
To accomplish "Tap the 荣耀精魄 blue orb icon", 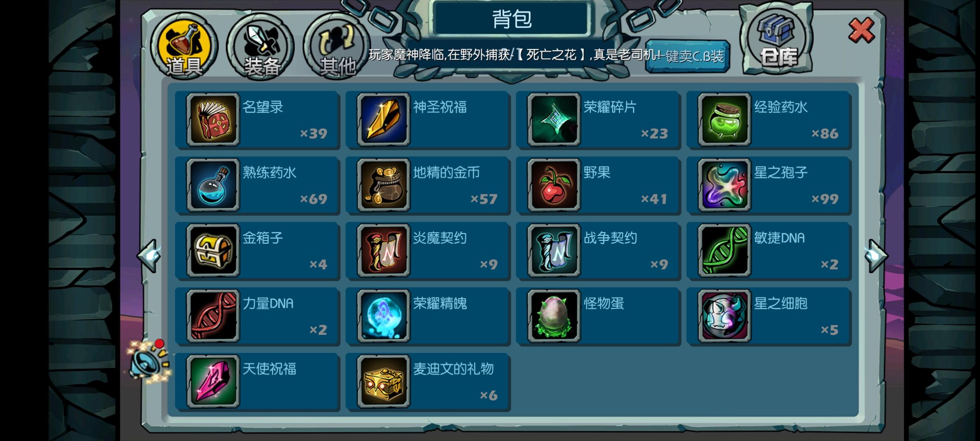I will click(383, 316).
